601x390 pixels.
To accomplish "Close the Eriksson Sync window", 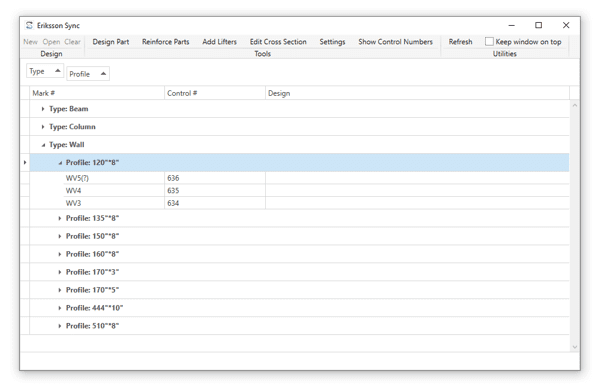I will pos(566,25).
